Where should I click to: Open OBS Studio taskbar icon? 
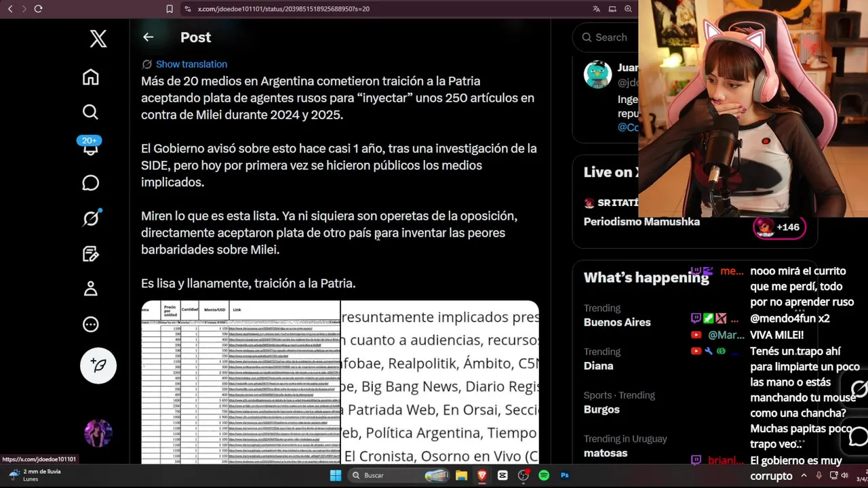point(523,475)
